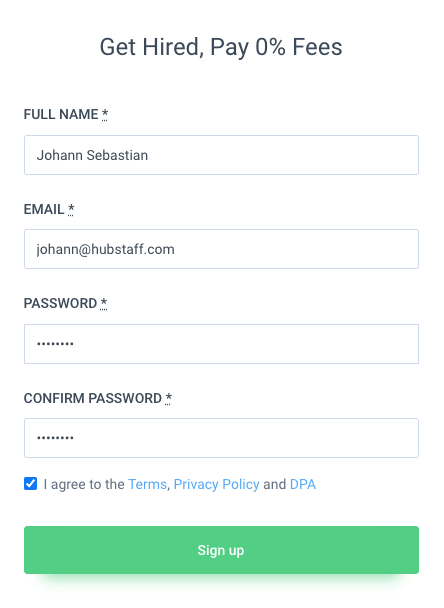Select the Confirm Password input field
The height and width of the screenshot is (608, 444).
click(221, 438)
